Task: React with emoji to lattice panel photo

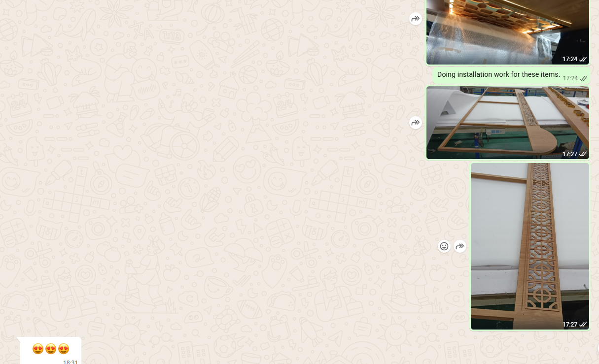Action: click(444, 246)
